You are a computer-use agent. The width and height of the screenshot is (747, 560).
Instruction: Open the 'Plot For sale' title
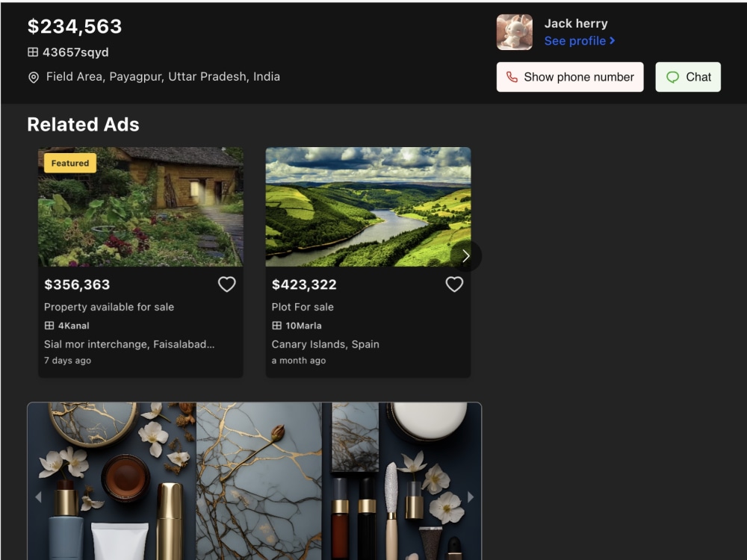303,307
